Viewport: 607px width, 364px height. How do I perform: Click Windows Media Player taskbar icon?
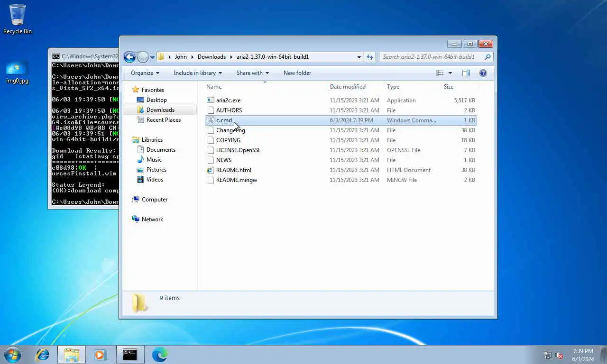pos(101,355)
